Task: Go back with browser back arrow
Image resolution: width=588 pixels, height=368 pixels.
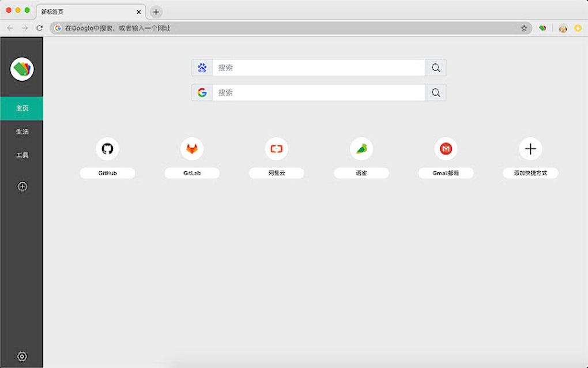Action: click(10, 28)
